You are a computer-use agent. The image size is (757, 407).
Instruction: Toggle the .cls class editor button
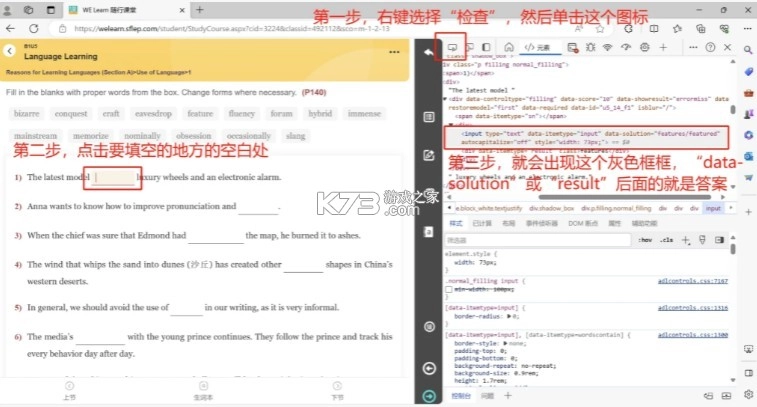pos(667,240)
